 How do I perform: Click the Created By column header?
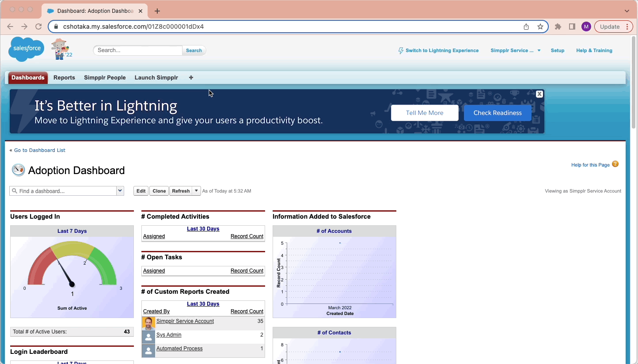pyautogui.click(x=156, y=311)
